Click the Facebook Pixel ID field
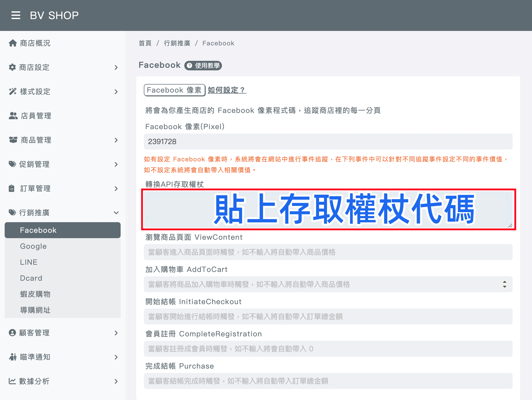 (328, 141)
